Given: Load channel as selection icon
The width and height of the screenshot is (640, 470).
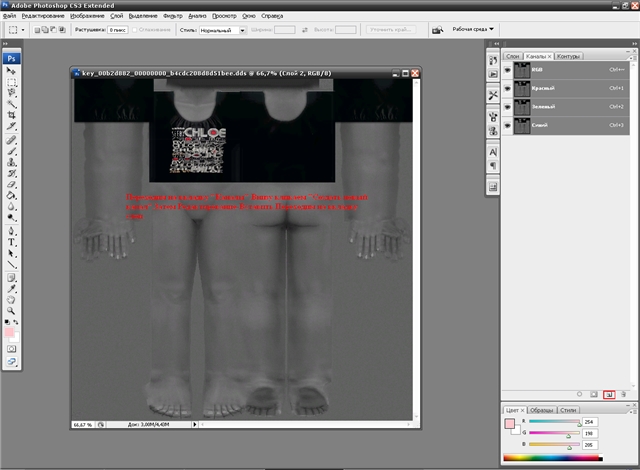Looking at the screenshot, I should 579,394.
